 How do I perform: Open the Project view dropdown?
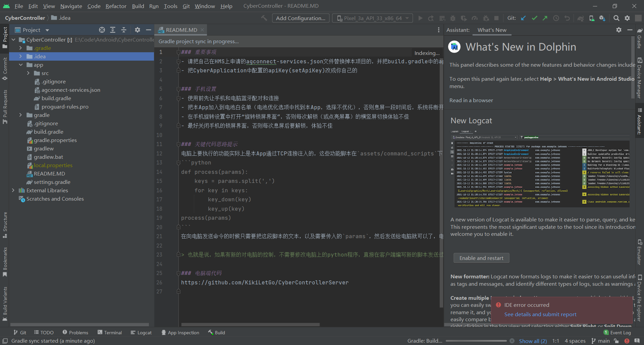tap(32, 30)
